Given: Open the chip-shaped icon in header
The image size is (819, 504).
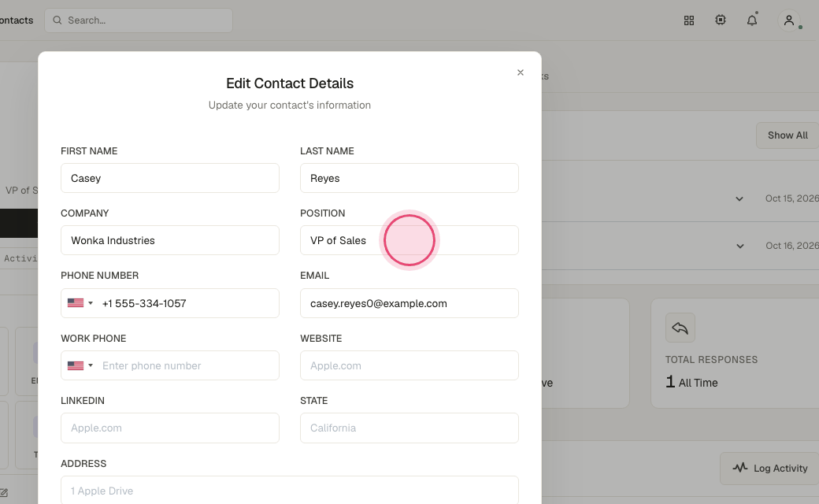Looking at the screenshot, I should click(x=721, y=20).
